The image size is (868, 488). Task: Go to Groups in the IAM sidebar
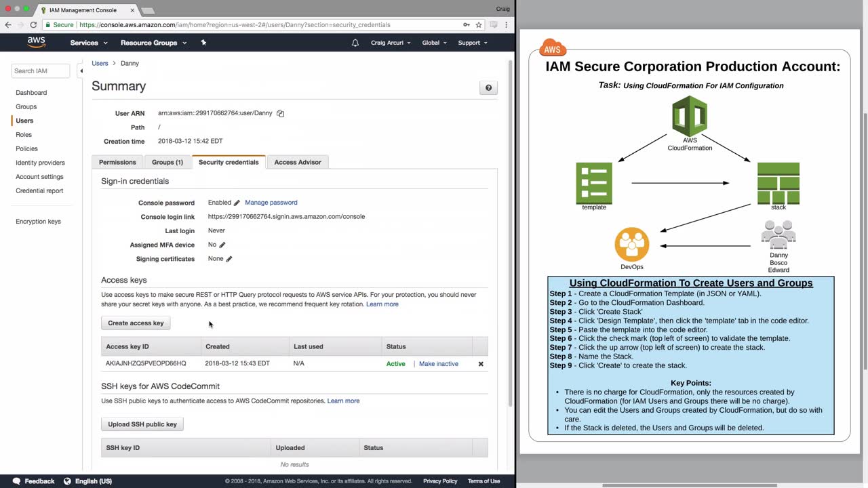[26, 106]
